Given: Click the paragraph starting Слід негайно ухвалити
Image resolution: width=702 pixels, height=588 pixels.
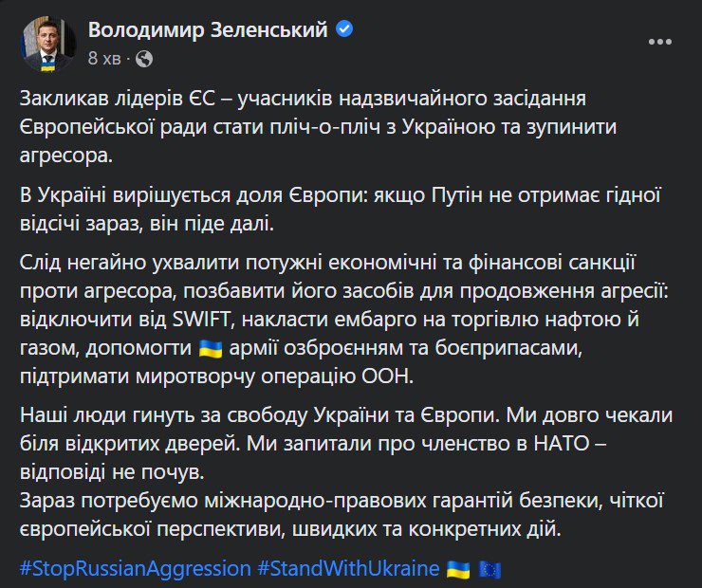Looking at the screenshot, I should 344,319.
